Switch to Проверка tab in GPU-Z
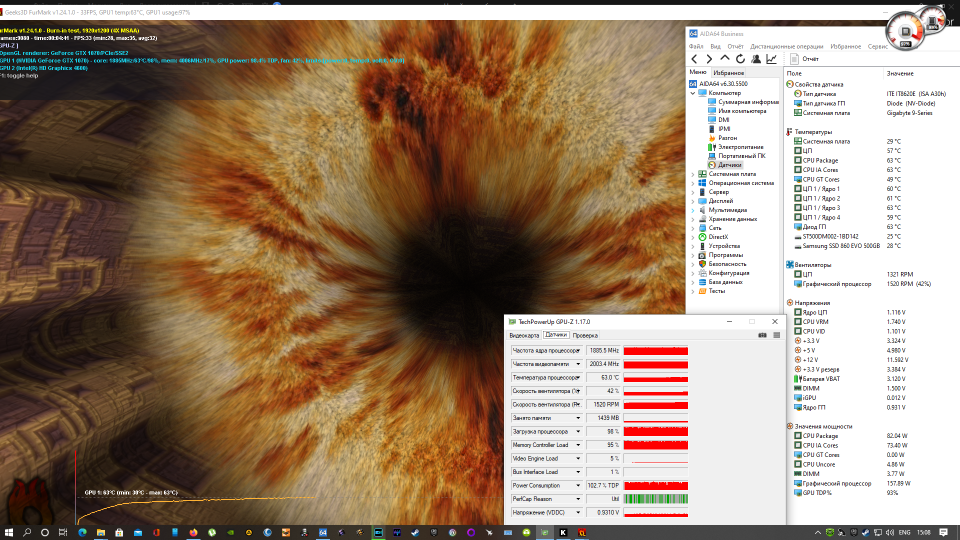This screenshot has width=960, height=540. (x=585, y=336)
